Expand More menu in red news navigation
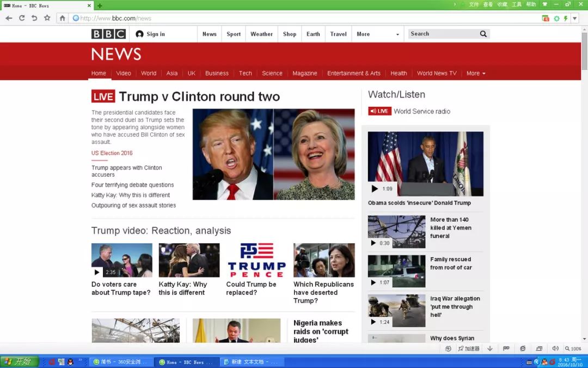The image size is (588, 368). pos(475,73)
